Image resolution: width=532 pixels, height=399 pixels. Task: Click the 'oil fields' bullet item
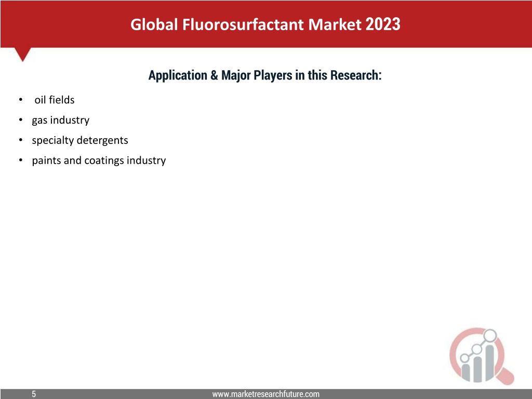[x=54, y=100]
